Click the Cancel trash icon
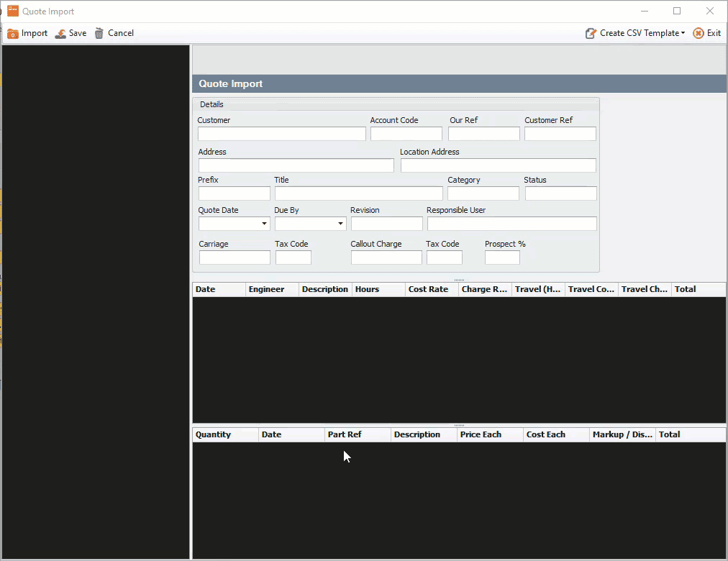 (99, 33)
